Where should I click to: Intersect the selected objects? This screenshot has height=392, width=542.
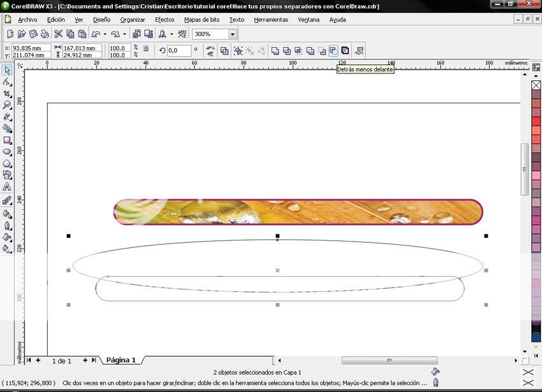pos(298,51)
